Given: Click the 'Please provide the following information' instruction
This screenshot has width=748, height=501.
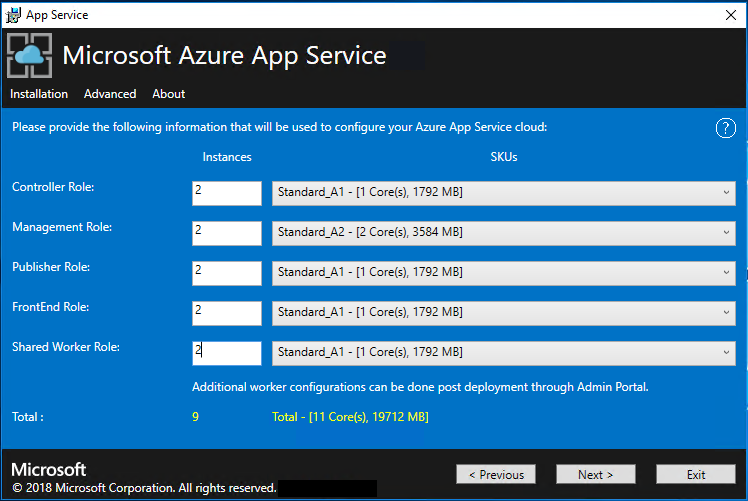Looking at the screenshot, I should 280,127.
